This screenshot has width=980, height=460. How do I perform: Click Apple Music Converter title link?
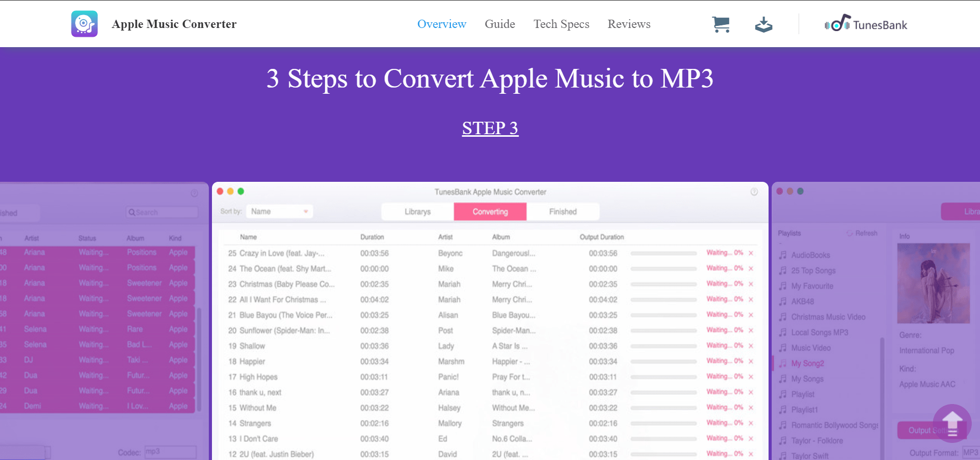point(174,24)
